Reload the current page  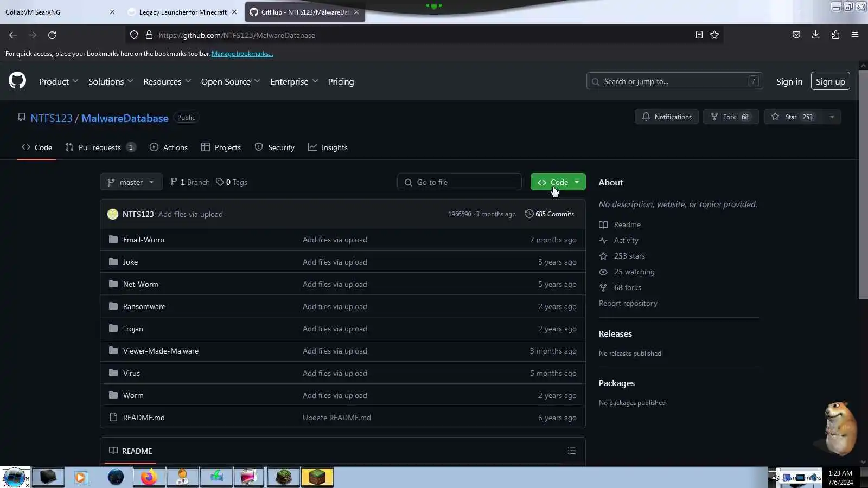[x=52, y=35]
